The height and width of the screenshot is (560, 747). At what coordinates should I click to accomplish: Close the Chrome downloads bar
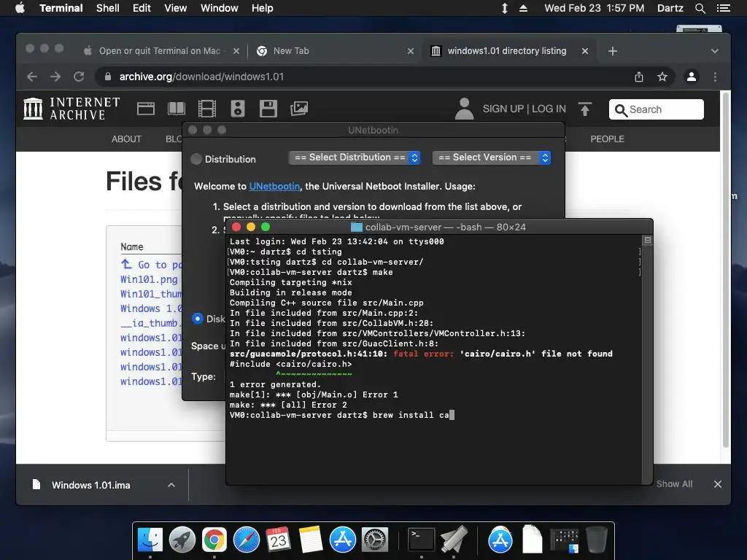(x=718, y=484)
